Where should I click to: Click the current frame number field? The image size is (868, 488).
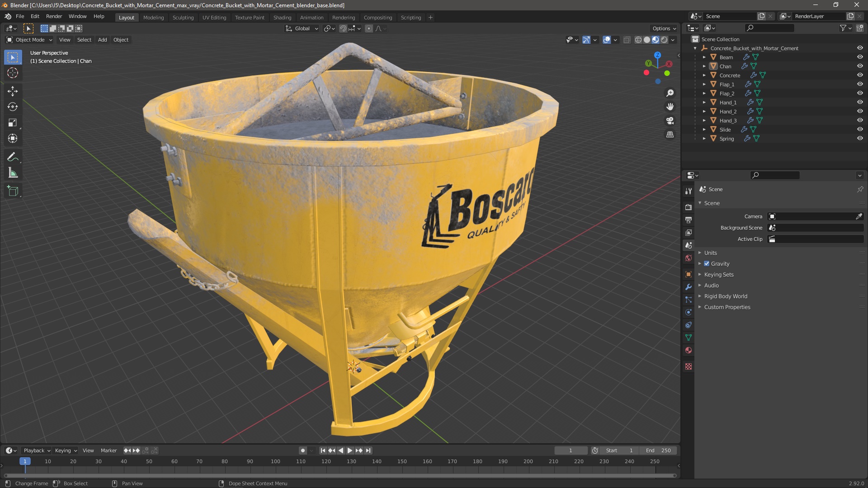pyautogui.click(x=571, y=450)
